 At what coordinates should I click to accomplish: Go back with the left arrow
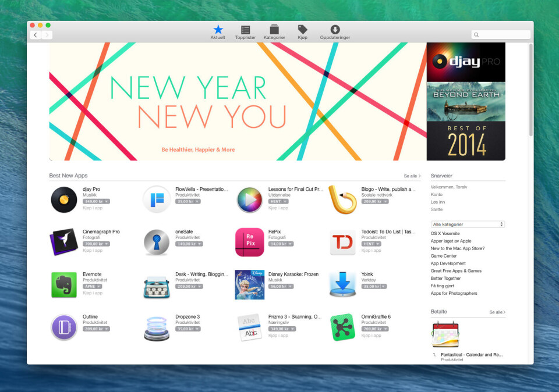(x=36, y=35)
